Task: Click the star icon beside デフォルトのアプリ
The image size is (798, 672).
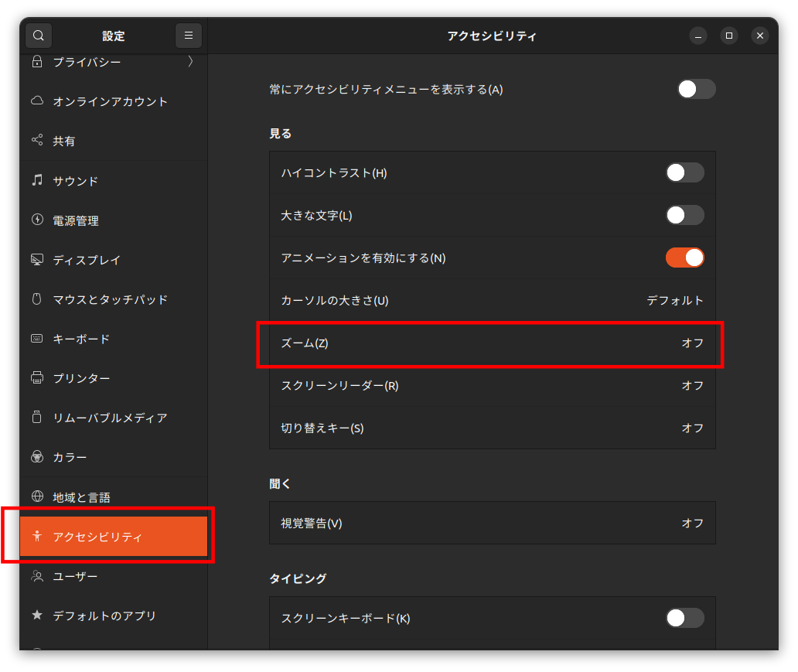Action: (37, 615)
